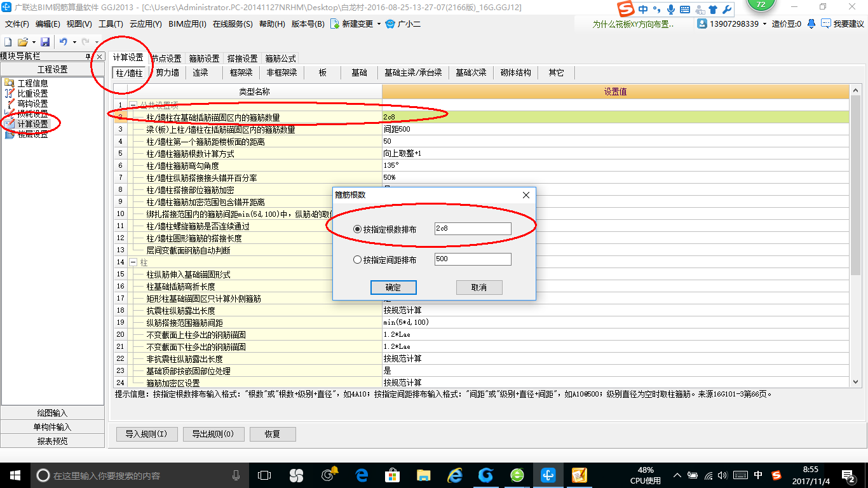Open Internet Explorer from the taskbar
This screenshot has width=868, height=488.
coord(455,475)
